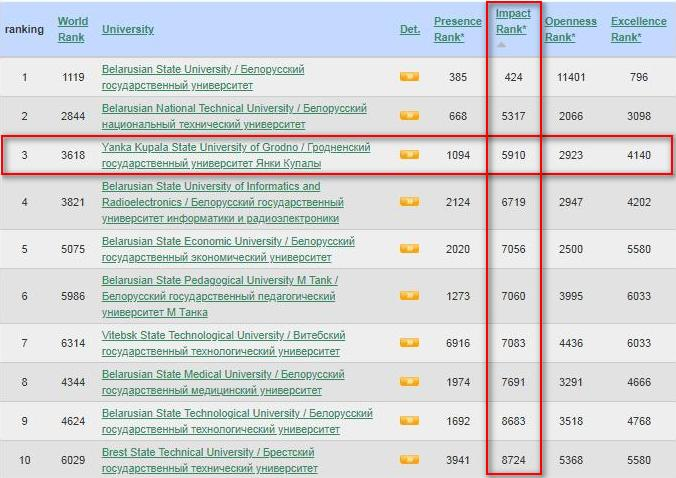Select excellence rank value 3098
The width and height of the screenshot is (676, 478).
(639, 116)
